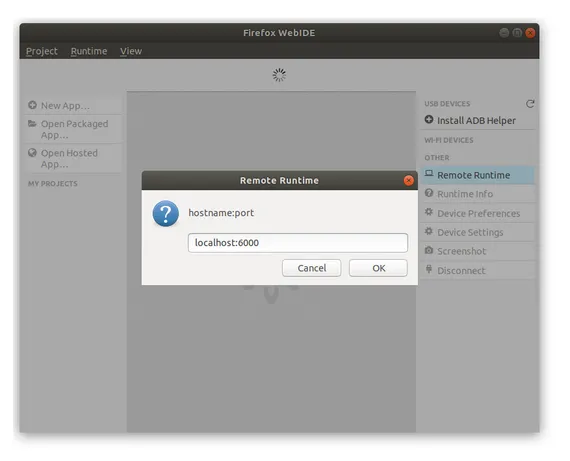This screenshot has height=461, width=570.
Task: Open the Project menu
Action: pyautogui.click(x=42, y=51)
